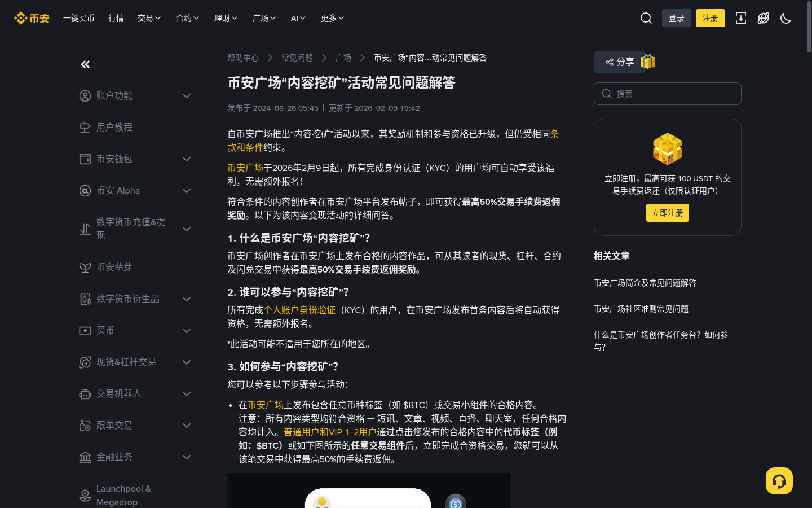Image resolution: width=812 pixels, height=508 pixels.
Task: Open the download app icon
Action: click(x=741, y=18)
